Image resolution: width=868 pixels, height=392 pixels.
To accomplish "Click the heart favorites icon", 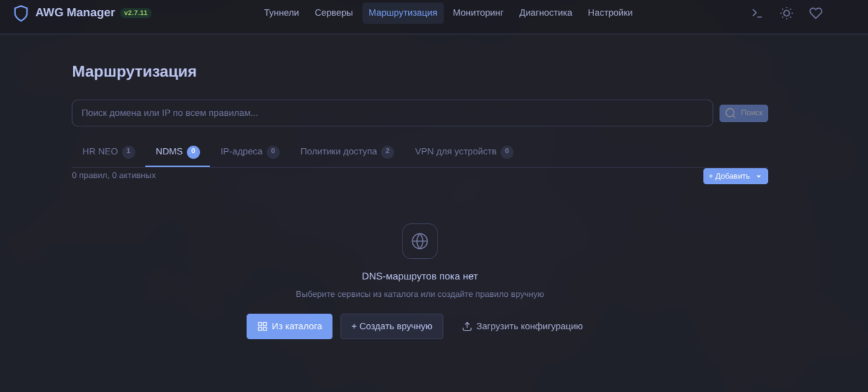I will (815, 12).
